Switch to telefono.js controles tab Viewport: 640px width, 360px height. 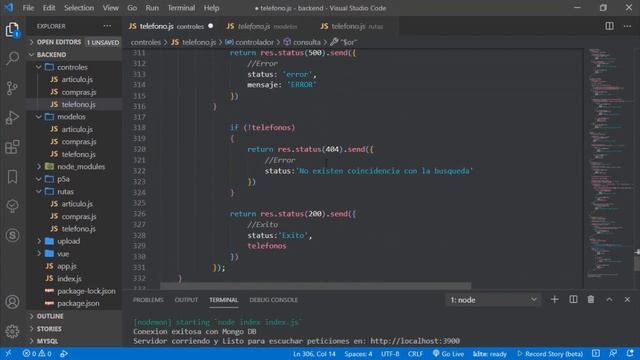click(x=171, y=26)
